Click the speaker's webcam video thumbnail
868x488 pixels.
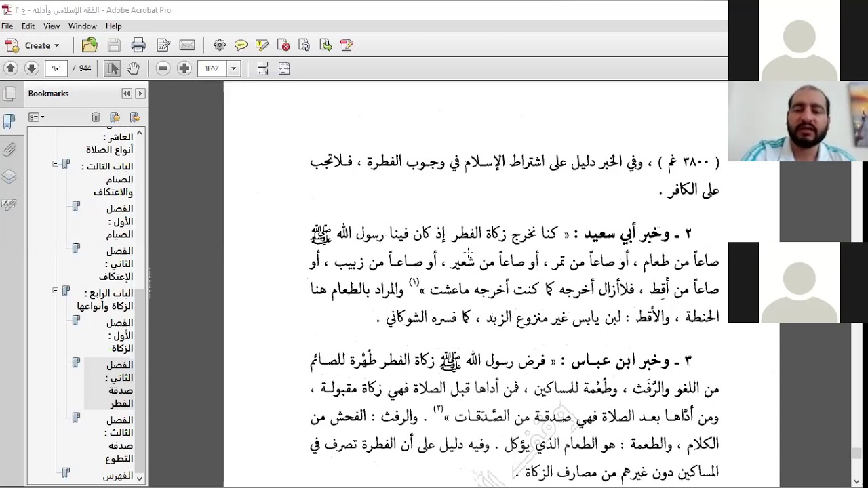[x=798, y=121]
